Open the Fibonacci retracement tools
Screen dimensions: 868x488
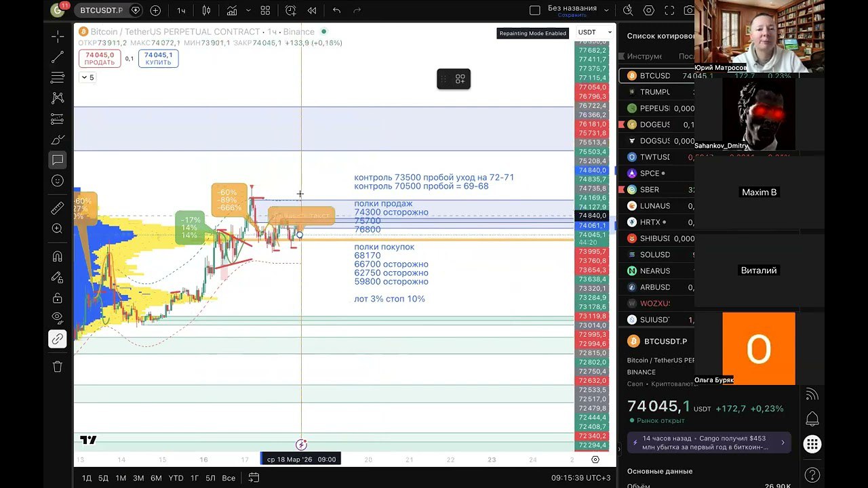58,77
